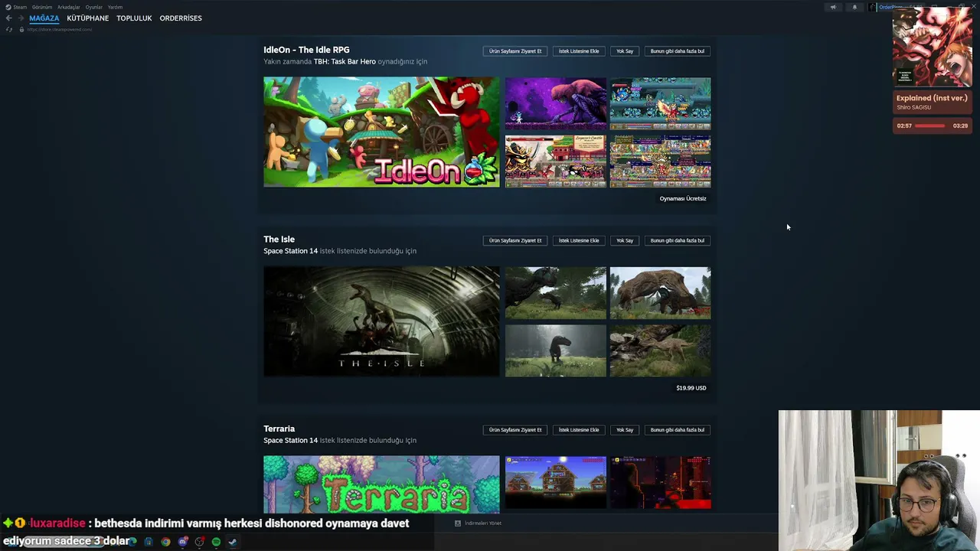Open The Isle main capsule image
The width and height of the screenshot is (980, 551).
tap(381, 321)
